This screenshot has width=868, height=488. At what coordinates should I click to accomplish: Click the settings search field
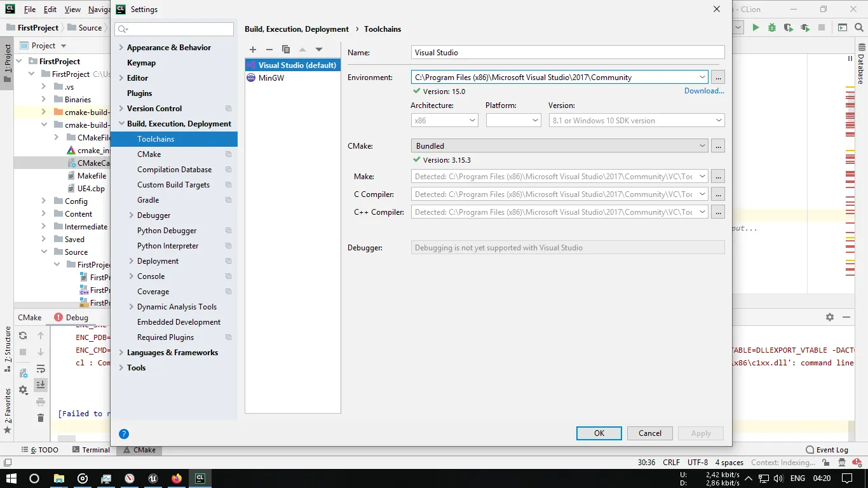(x=174, y=29)
